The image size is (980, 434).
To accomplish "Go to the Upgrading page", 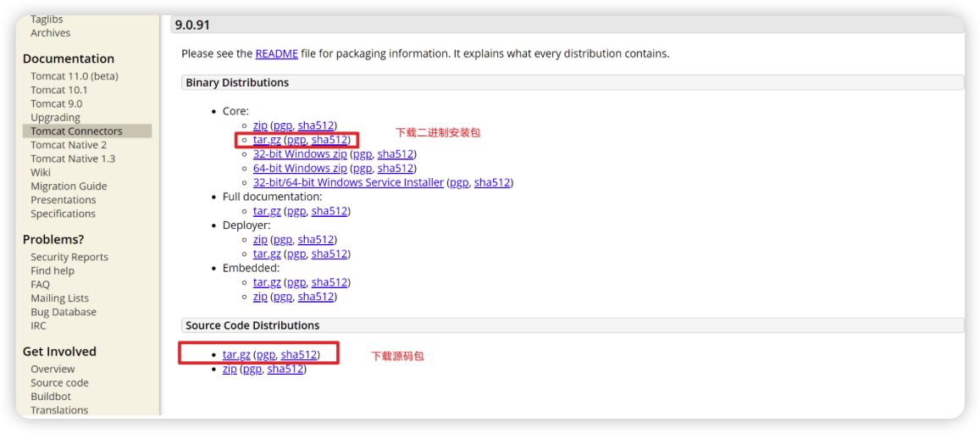I will pyautogui.click(x=56, y=118).
